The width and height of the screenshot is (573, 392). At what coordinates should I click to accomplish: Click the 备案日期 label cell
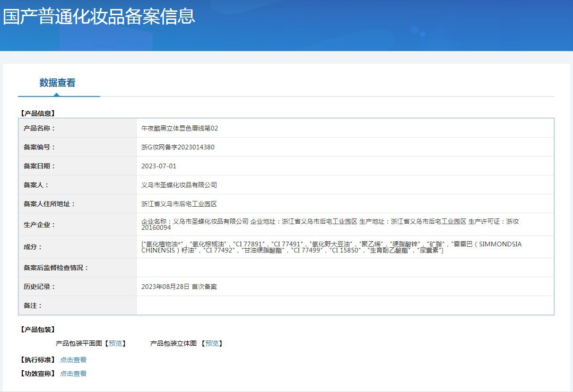78,166
